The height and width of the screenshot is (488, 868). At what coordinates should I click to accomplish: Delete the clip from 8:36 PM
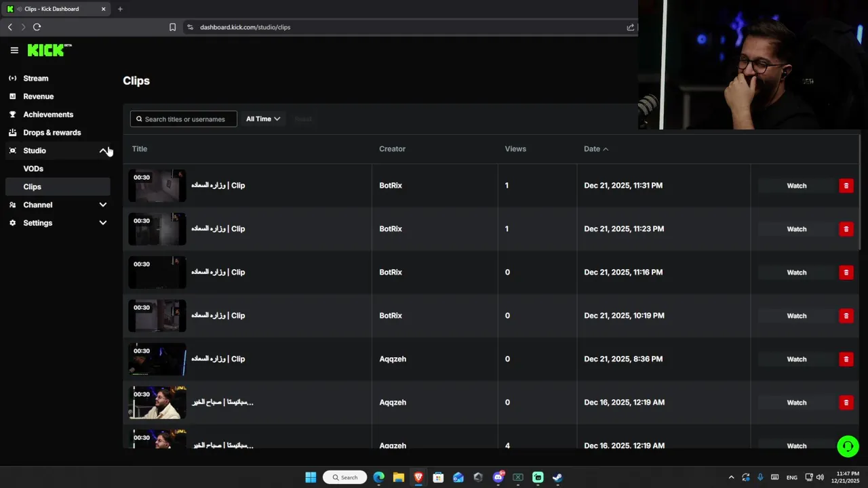click(846, 359)
